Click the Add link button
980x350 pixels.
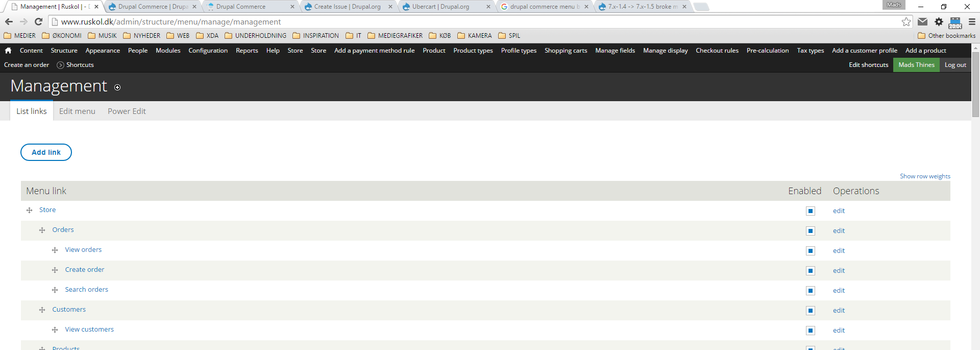(x=46, y=152)
